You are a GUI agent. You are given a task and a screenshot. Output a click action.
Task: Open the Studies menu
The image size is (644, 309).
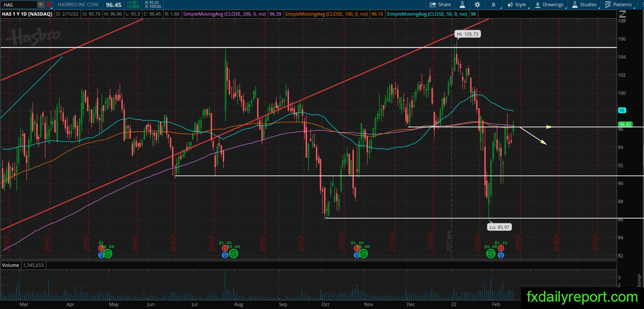[x=585, y=4]
